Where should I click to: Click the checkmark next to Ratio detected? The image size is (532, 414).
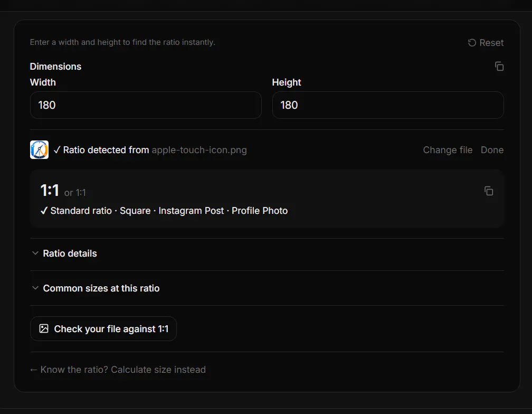(x=56, y=150)
